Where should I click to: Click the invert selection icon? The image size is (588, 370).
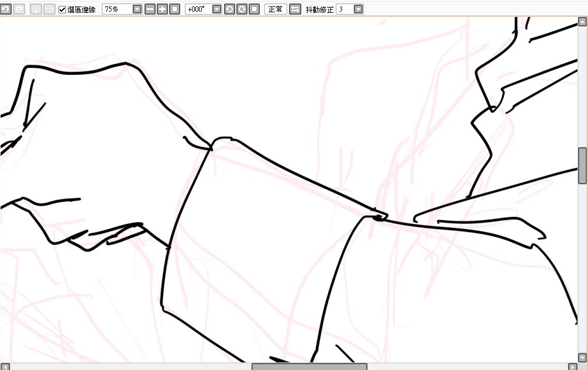49,9
